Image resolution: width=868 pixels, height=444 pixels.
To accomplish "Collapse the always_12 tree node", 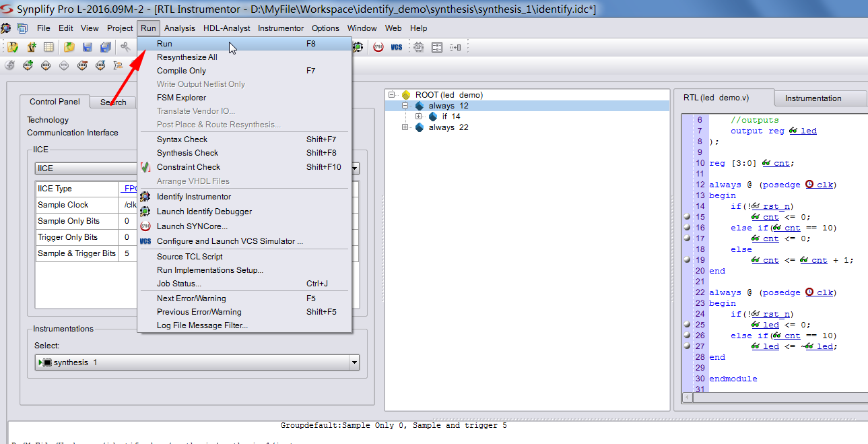I will point(405,106).
